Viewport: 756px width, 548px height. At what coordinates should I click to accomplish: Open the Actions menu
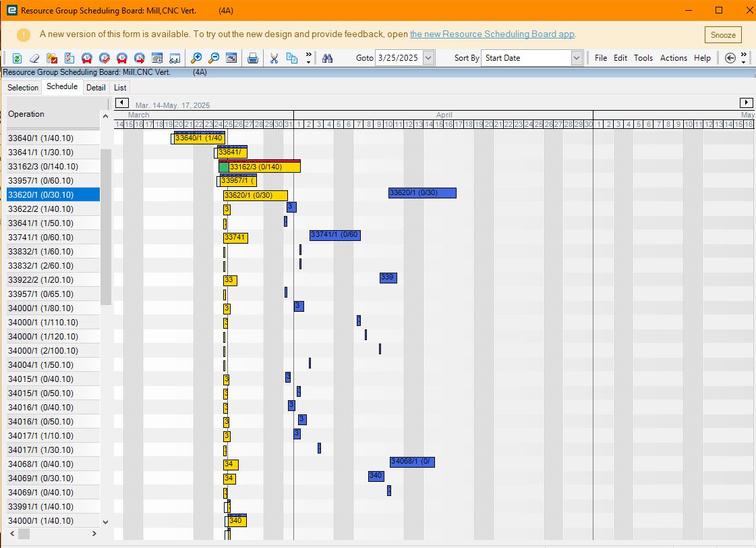[x=673, y=58]
